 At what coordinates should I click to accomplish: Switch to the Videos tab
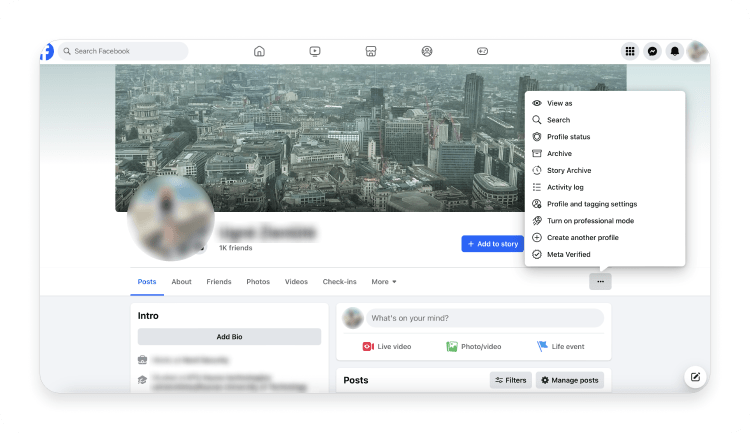(296, 282)
